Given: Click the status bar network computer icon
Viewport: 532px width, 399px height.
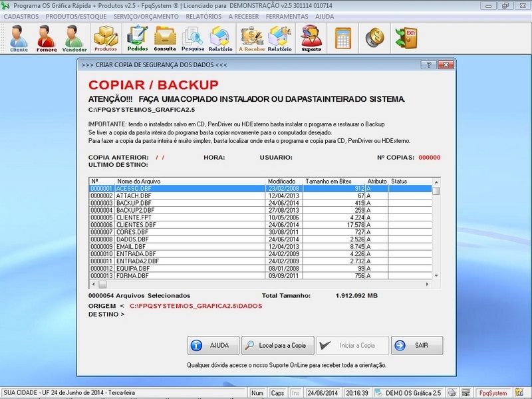Looking at the screenshot, I should click(x=465, y=392).
